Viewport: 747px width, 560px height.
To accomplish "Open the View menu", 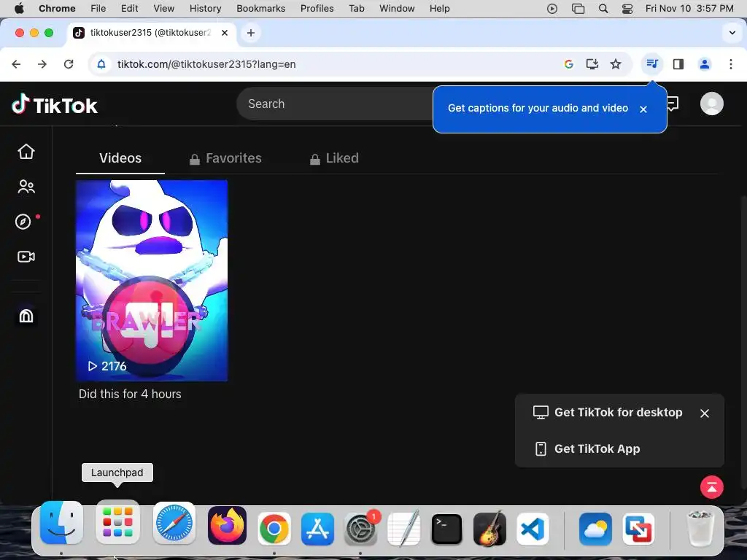I will pyautogui.click(x=163, y=8).
